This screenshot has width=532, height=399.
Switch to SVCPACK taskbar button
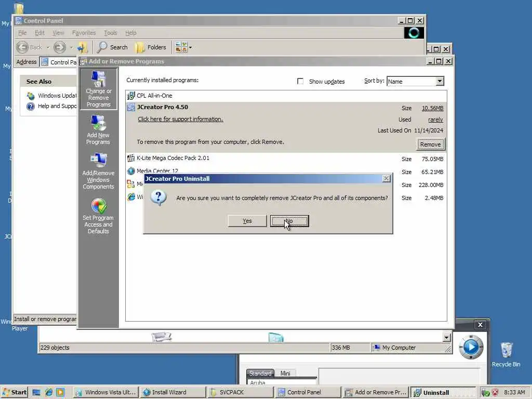click(x=241, y=392)
